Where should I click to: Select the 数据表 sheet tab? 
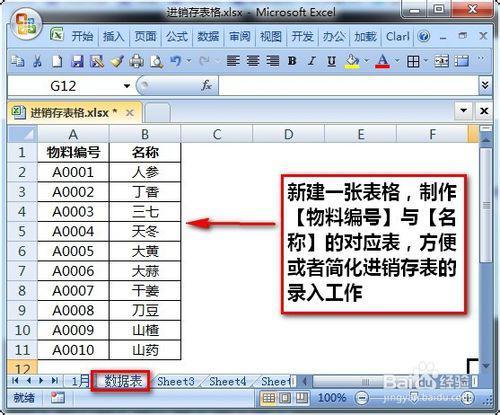123,381
